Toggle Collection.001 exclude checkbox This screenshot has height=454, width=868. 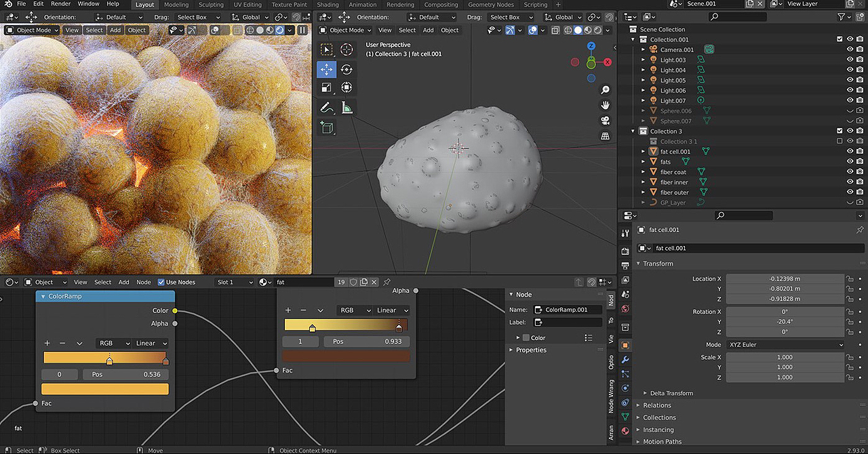tap(840, 39)
